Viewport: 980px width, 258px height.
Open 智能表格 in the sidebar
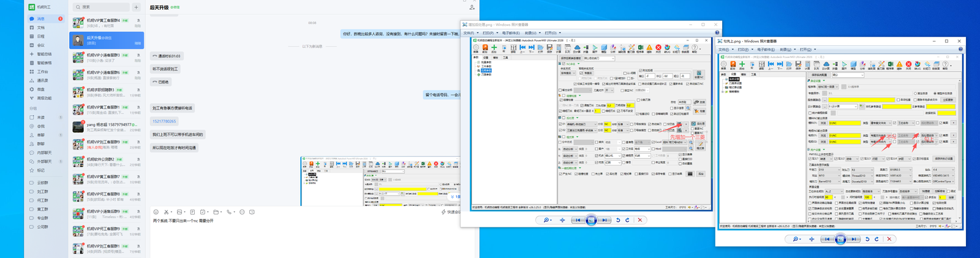pyautogui.click(x=45, y=63)
